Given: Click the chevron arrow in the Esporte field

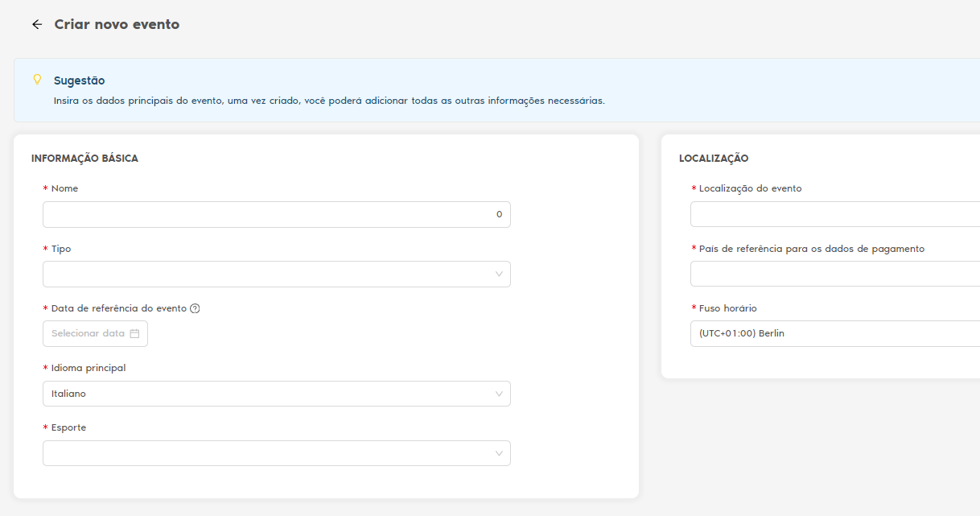Looking at the screenshot, I should [x=499, y=453].
